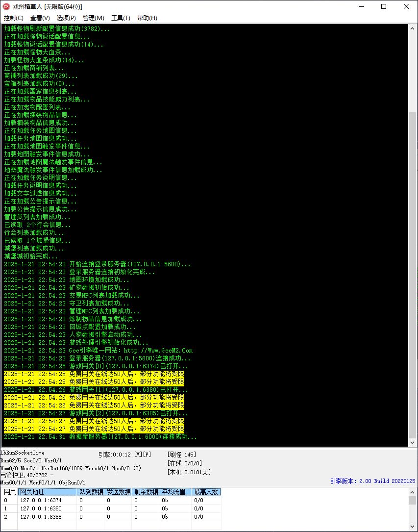Click the 0b value in gateway 0 row
Screen dimensions: 418x532
click(165, 500)
